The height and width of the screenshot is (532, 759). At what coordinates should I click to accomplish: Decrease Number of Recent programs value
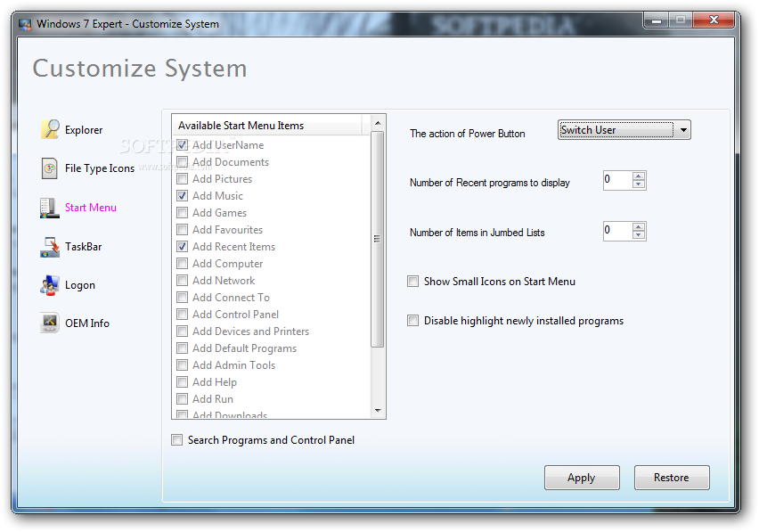pyautogui.click(x=639, y=184)
